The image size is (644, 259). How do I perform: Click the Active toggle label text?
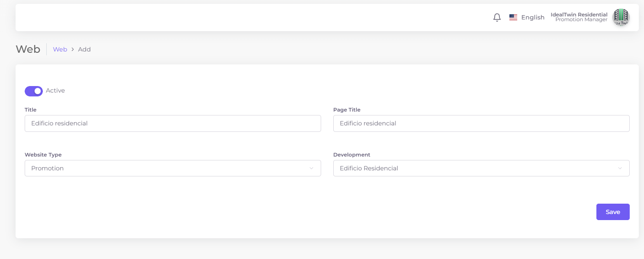click(55, 91)
